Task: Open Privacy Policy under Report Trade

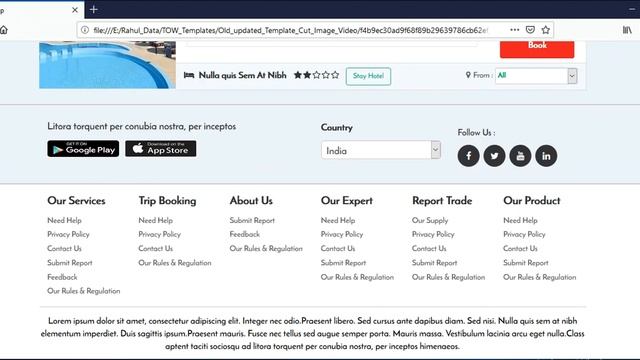Action: click(x=433, y=234)
